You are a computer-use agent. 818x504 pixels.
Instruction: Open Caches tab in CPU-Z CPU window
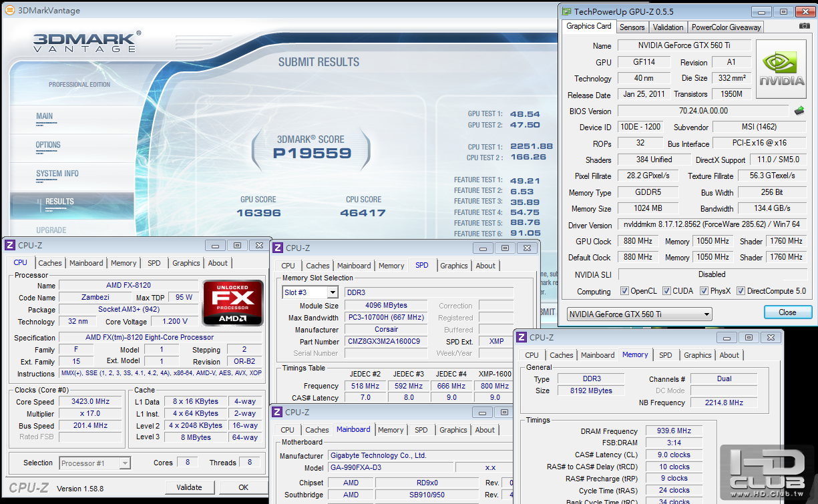[x=49, y=263]
